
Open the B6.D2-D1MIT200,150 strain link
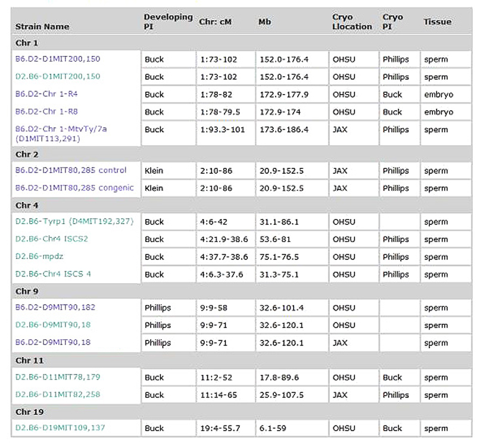(x=58, y=59)
